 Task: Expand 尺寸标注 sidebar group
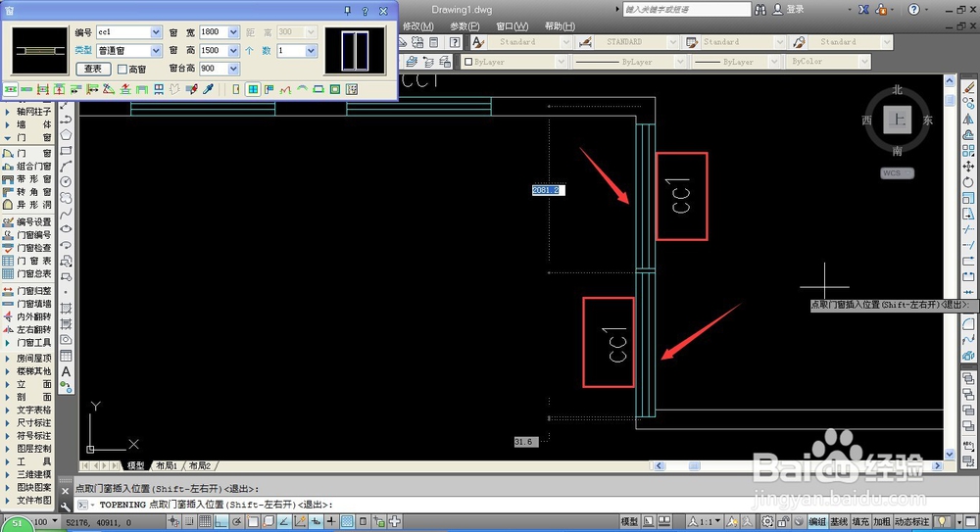(x=26, y=422)
